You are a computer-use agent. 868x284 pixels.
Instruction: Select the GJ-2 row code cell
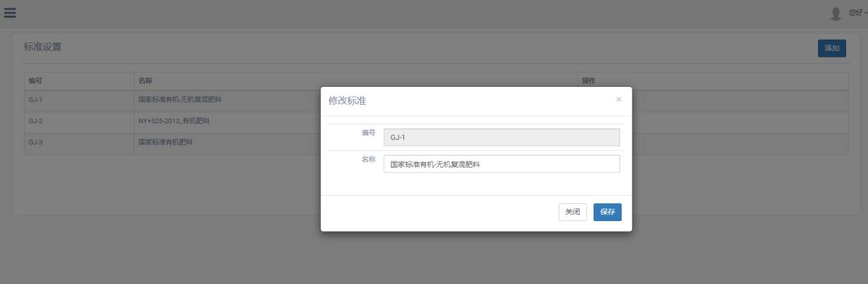(36, 122)
